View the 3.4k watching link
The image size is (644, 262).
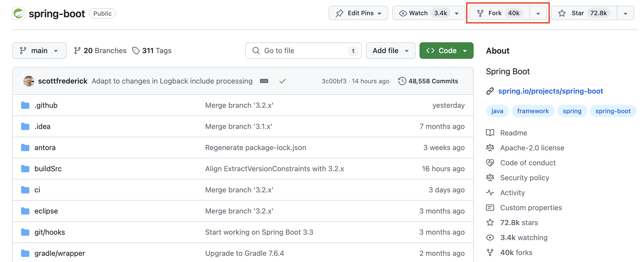coord(524,238)
